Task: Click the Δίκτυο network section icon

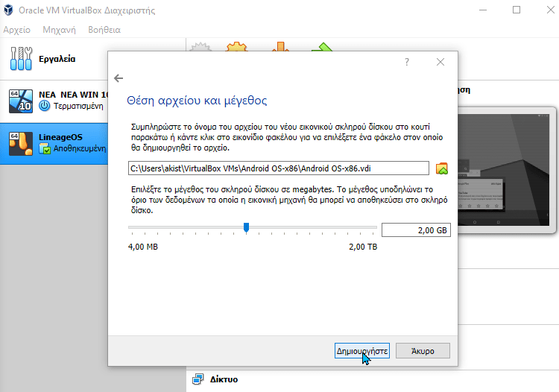Action: 198,379
